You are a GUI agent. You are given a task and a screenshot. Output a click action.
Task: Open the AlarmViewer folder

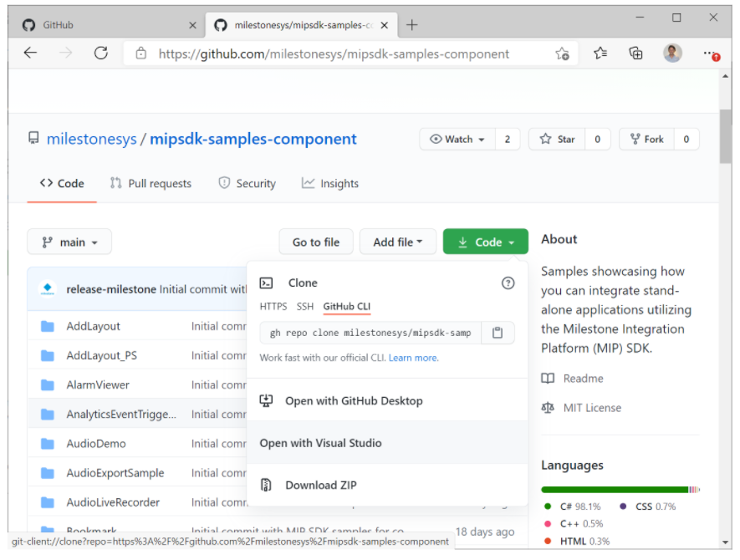[x=98, y=385]
